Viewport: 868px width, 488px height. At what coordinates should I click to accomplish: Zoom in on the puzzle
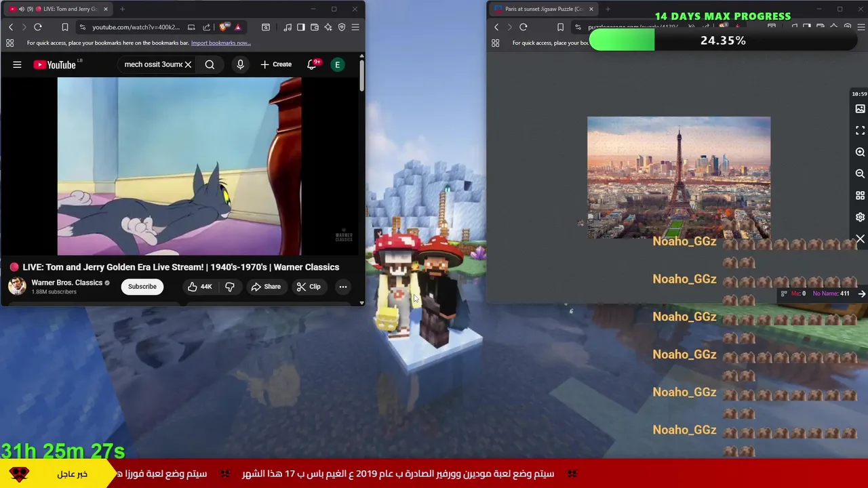coord(860,152)
